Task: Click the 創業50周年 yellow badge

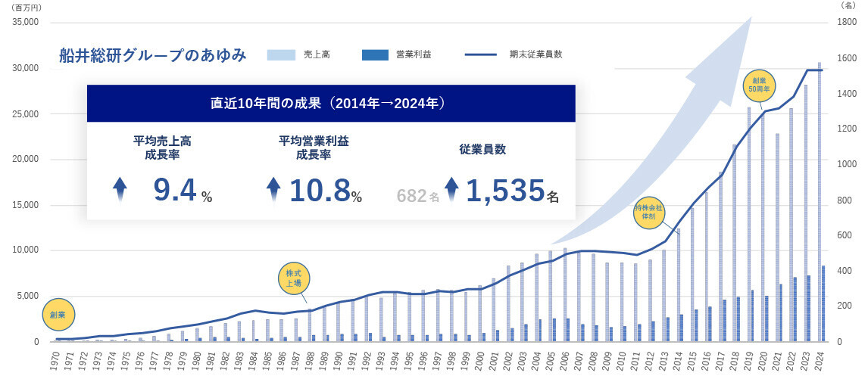Action: point(758,84)
